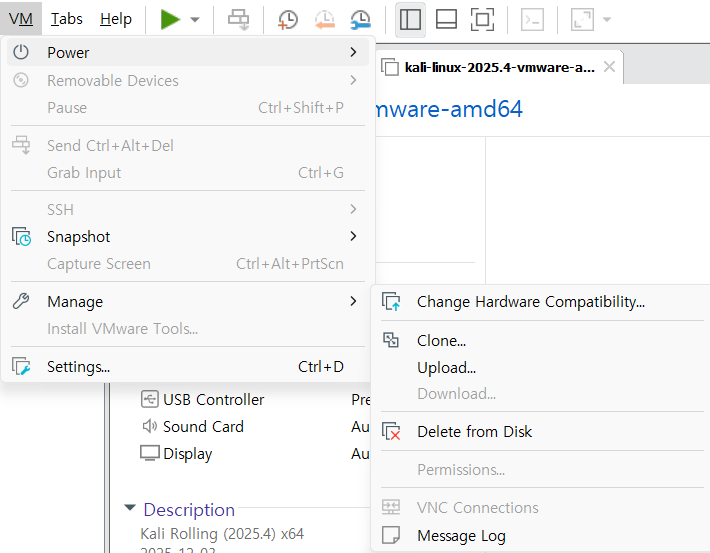Click the Kali Rolling (2025.4) x64 description text
The image size is (710, 553).
222,534
